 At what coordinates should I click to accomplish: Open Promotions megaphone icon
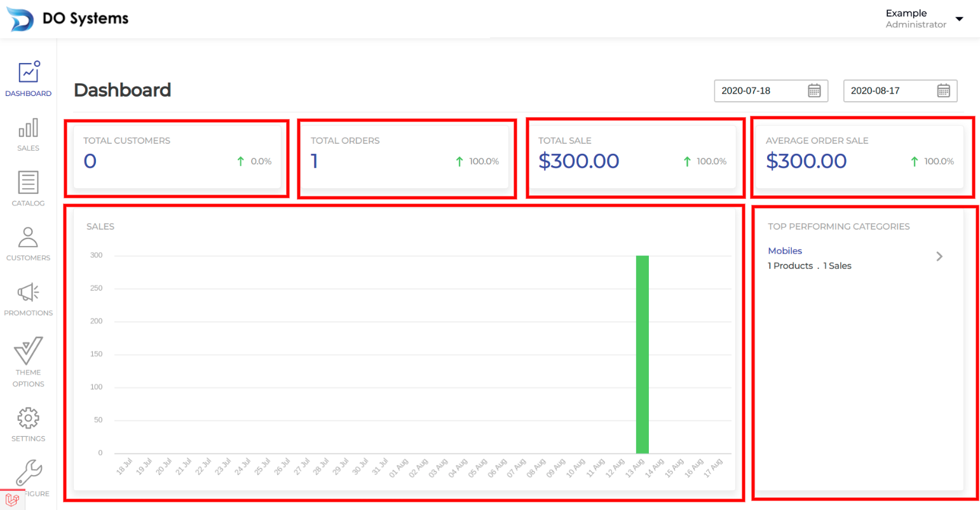click(28, 293)
